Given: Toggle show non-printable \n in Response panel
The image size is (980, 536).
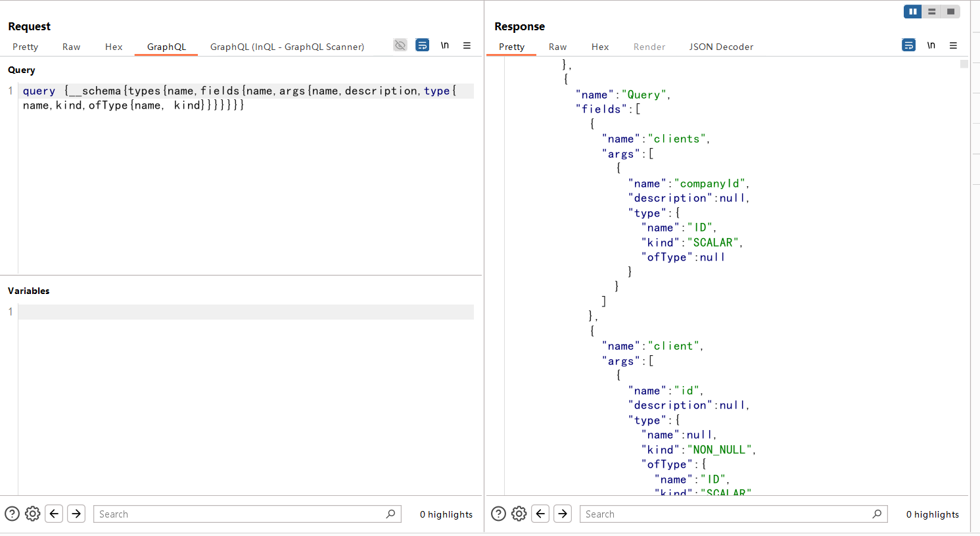Looking at the screenshot, I should click(x=931, y=45).
